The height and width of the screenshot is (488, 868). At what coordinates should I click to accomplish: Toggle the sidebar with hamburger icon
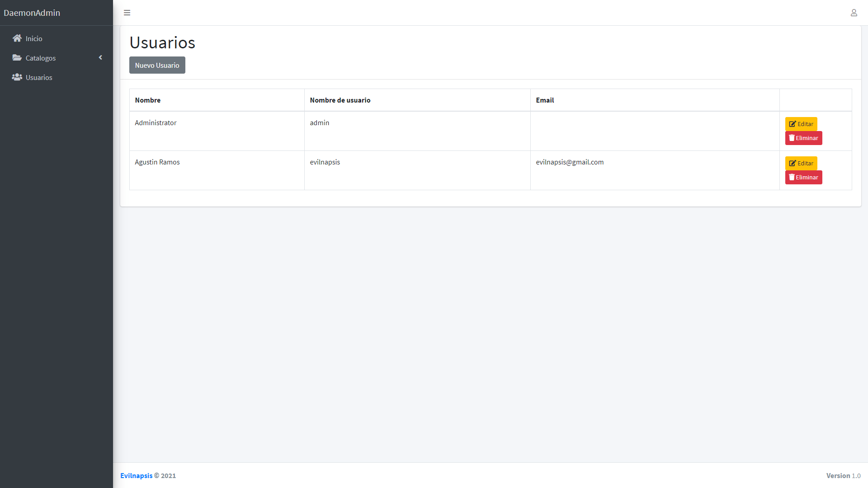point(127,13)
